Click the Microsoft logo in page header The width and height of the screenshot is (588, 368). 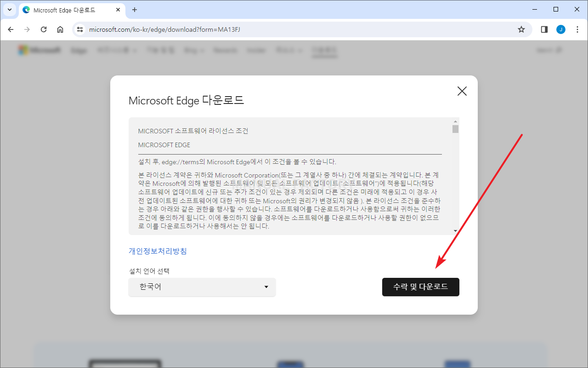tap(40, 50)
